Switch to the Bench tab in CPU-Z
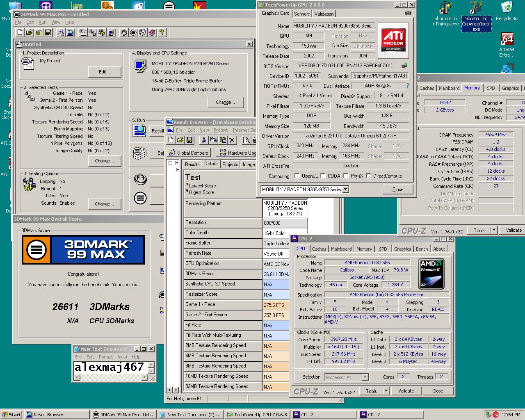Screen dimensions: 525x420 (x=422, y=249)
